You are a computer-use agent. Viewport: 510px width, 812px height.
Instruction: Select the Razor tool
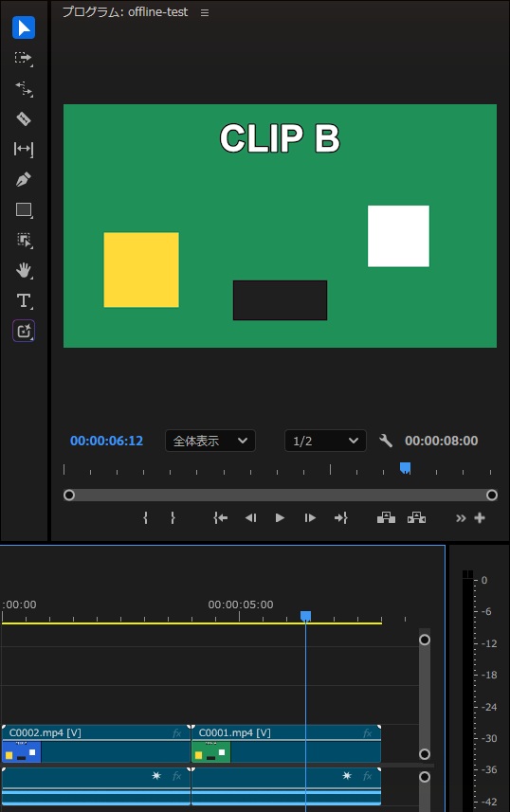(24, 118)
